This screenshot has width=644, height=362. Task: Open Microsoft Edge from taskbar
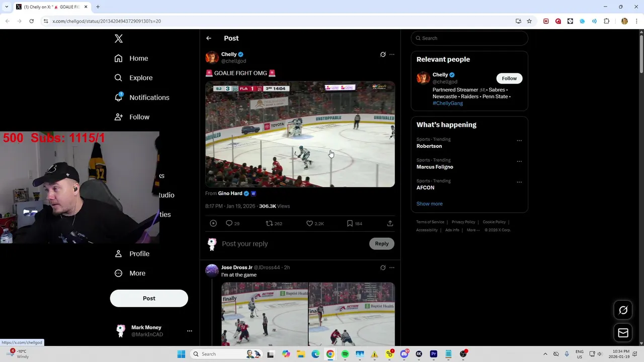pyautogui.click(x=315, y=354)
